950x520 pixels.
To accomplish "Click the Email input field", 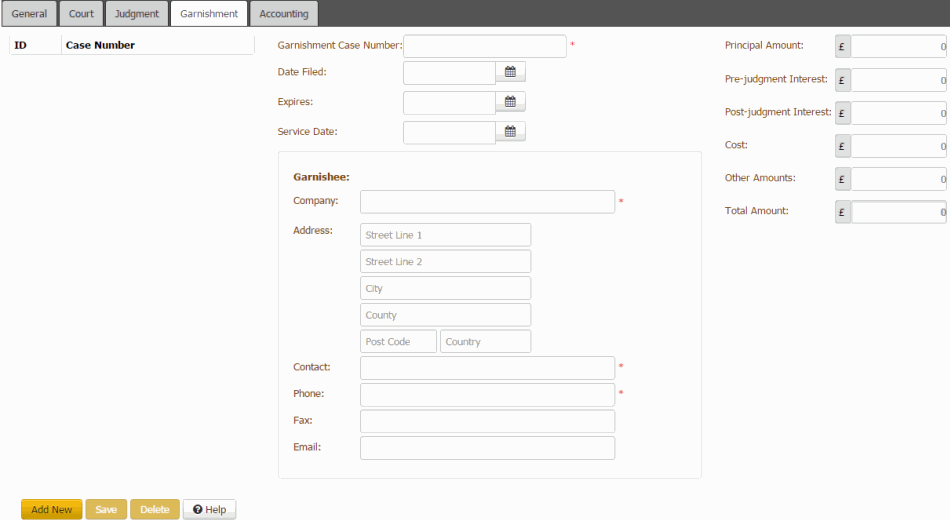I will (x=487, y=448).
